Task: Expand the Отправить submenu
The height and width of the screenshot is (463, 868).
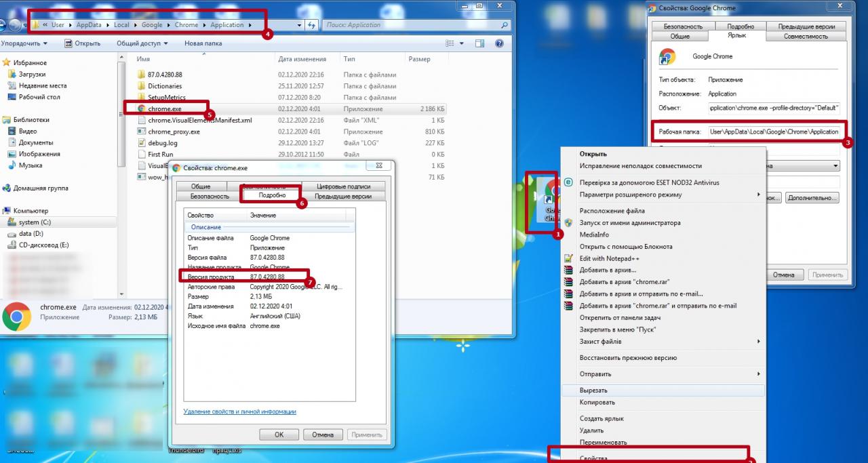Action: [x=759, y=374]
